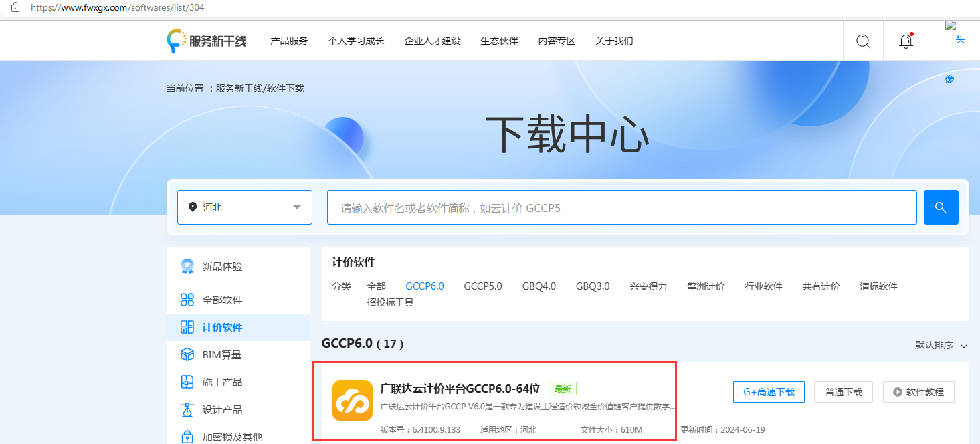Click the 全部软件 grid icon
This screenshot has height=444, width=980.
(187, 300)
